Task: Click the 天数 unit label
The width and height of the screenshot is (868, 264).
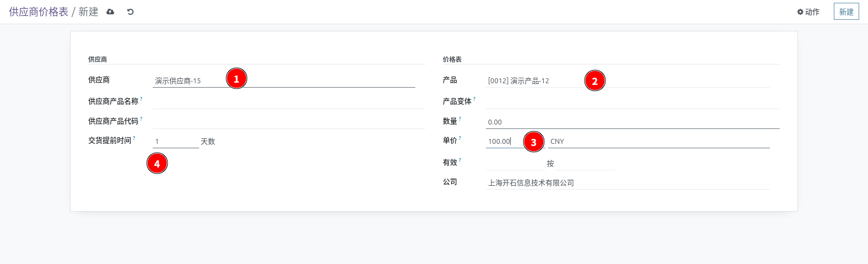Action: coord(208,142)
